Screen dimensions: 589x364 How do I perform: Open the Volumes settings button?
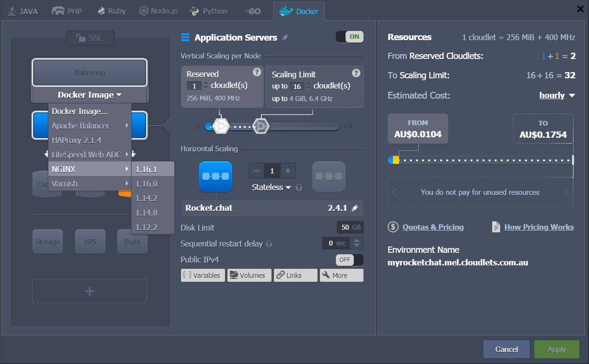click(249, 276)
